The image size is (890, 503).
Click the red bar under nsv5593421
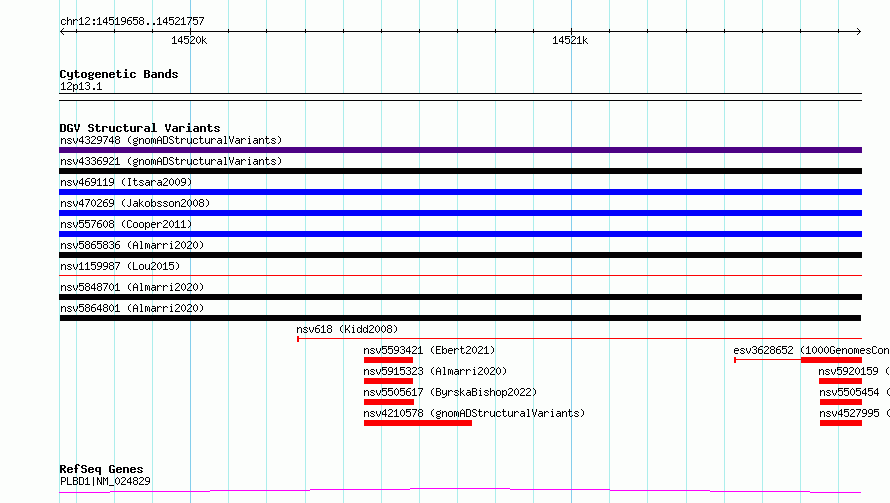pos(388,360)
